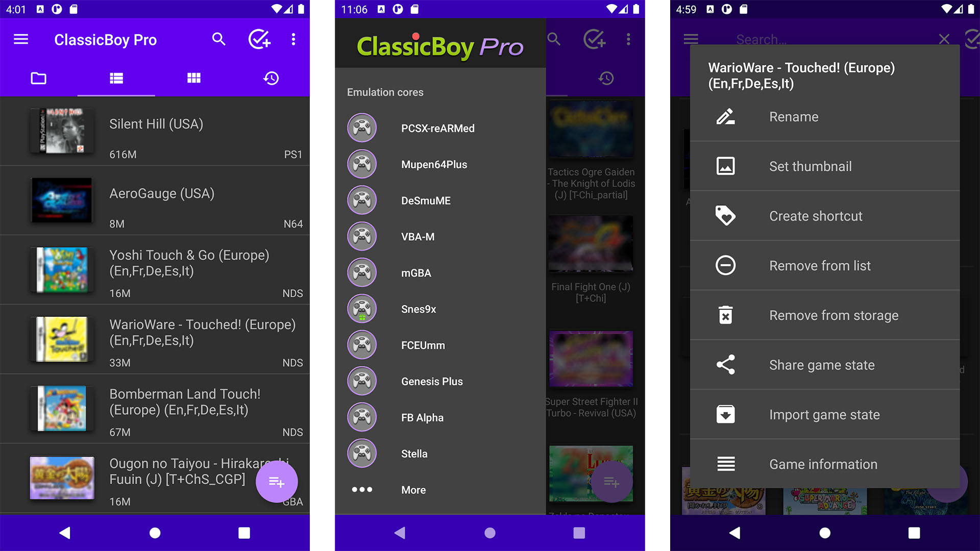
Task: Toggle list view layout
Action: [116, 79]
